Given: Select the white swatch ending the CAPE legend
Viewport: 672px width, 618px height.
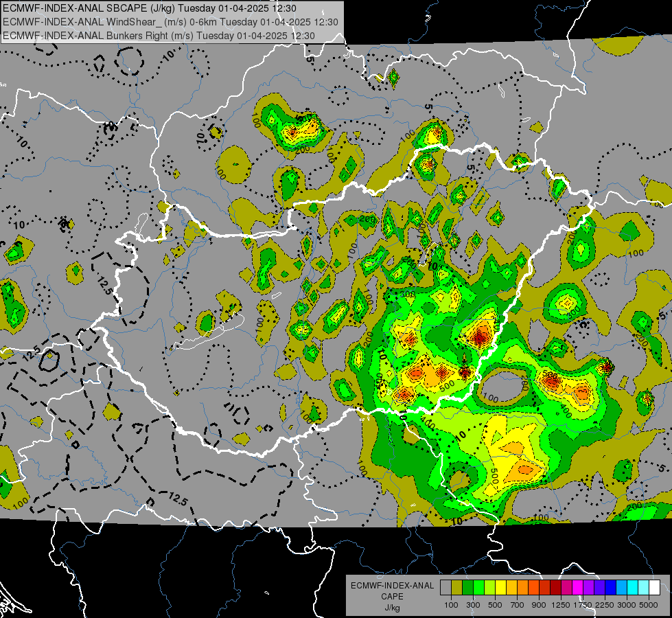Looking at the screenshot, I should 654,588.
